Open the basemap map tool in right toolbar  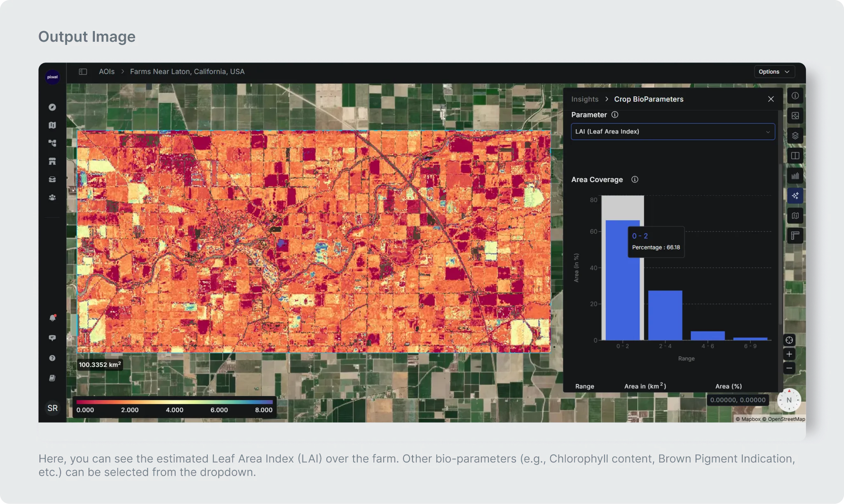(795, 216)
